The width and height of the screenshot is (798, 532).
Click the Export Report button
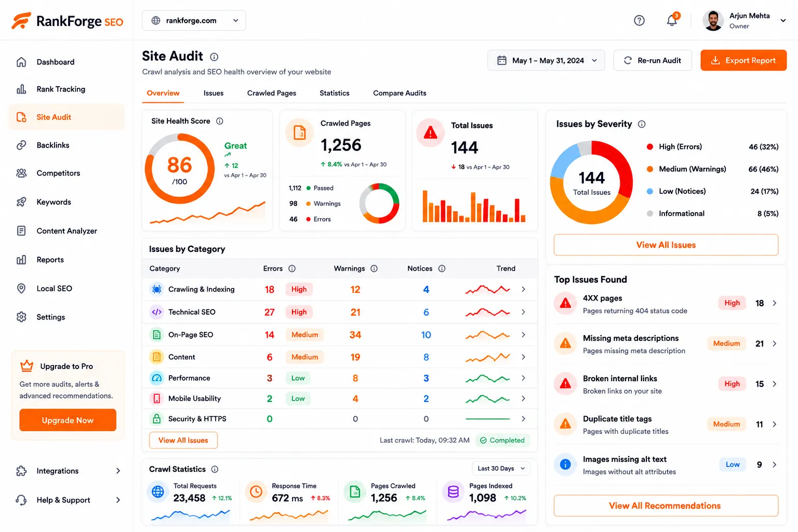pyautogui.click(x=743, y=60)
